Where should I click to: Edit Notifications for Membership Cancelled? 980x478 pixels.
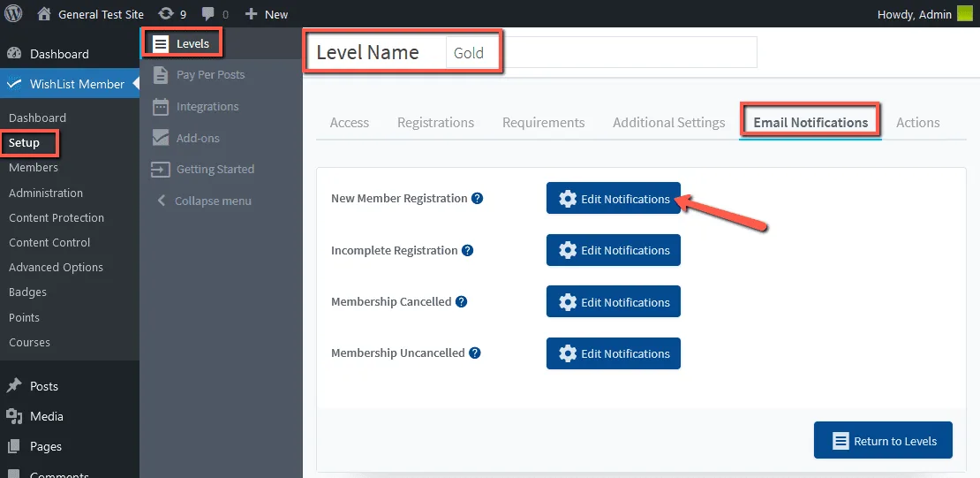[613, 301]
